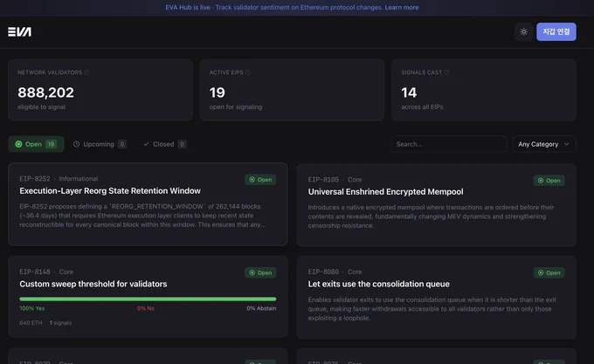Screen dimensions: 594x364
Task: Click info icon beside Network Validators
Action: [86, 72]
